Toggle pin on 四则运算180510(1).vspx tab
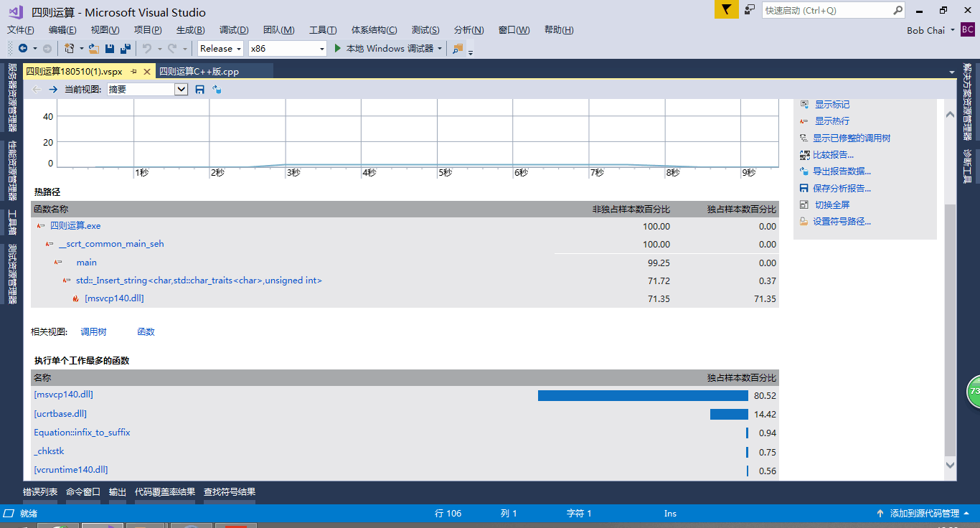 (133, 72)
